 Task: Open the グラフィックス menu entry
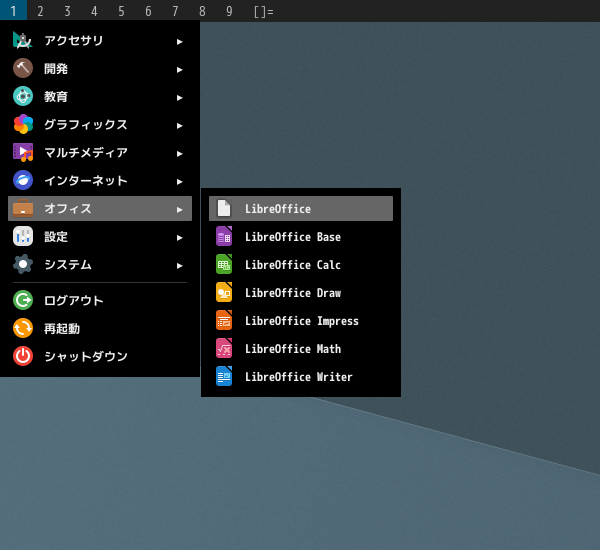click(100, 124)
